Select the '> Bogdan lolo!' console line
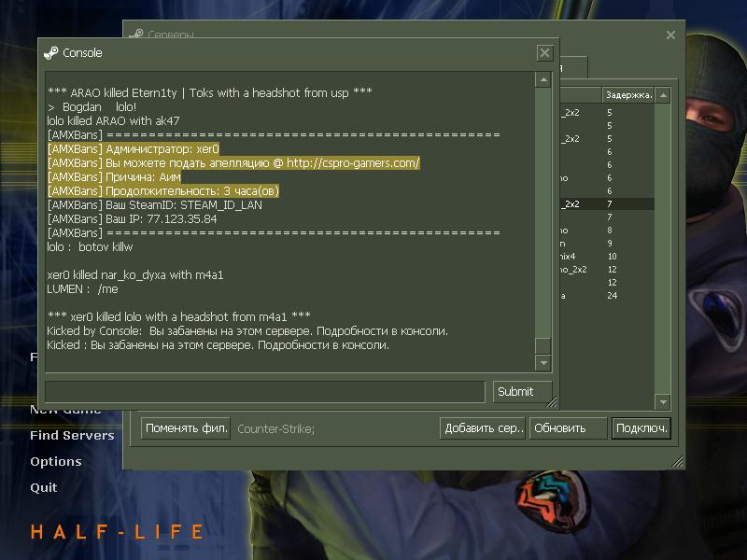The height and width of the screenshot is (560, 747). 92,107
